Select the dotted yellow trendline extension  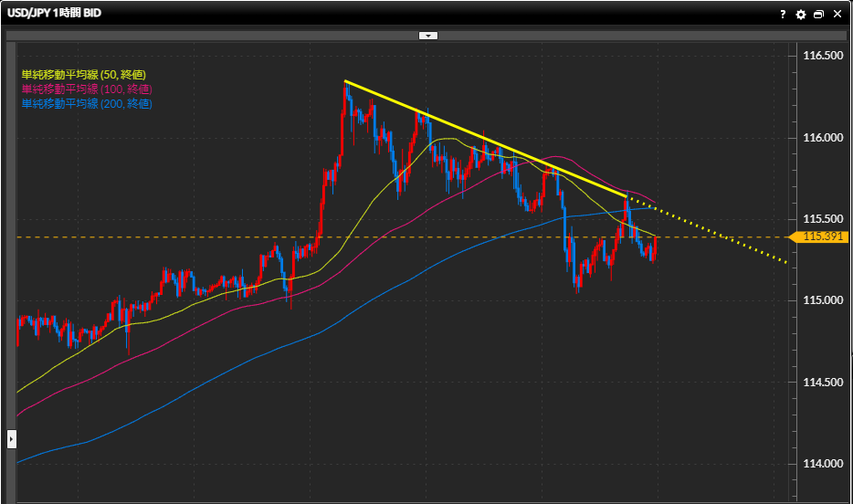pyautogui.click(x=712, y=232)
